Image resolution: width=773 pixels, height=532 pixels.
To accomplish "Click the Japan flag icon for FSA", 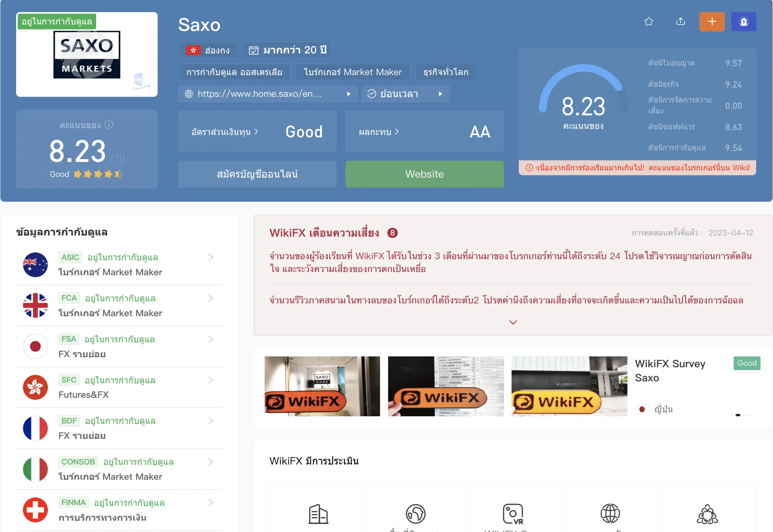I will pyautogui.click(x=35, y=346).
